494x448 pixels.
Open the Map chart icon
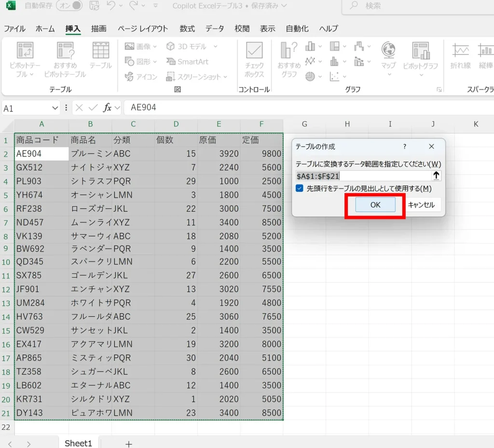coord(388,51)
